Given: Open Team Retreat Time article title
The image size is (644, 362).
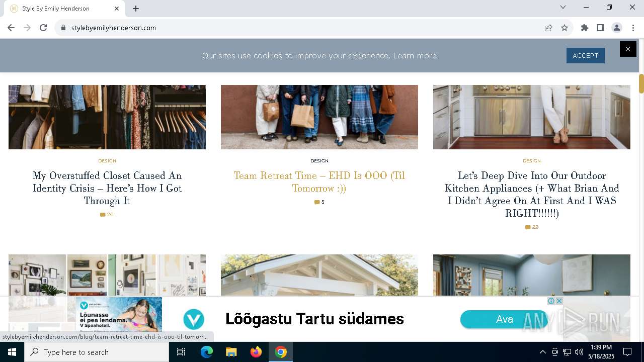Looking at the screenshot, I should (319, 182).
